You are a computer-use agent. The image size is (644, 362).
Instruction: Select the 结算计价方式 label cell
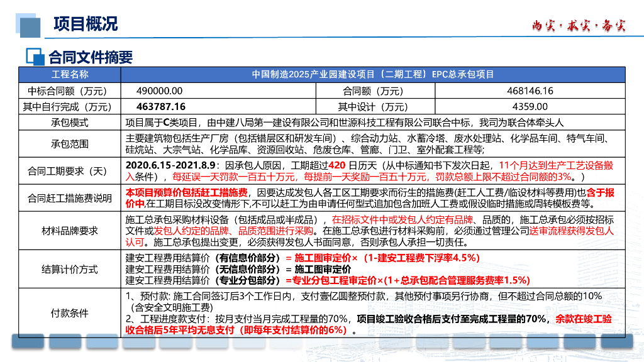point(70,269)
